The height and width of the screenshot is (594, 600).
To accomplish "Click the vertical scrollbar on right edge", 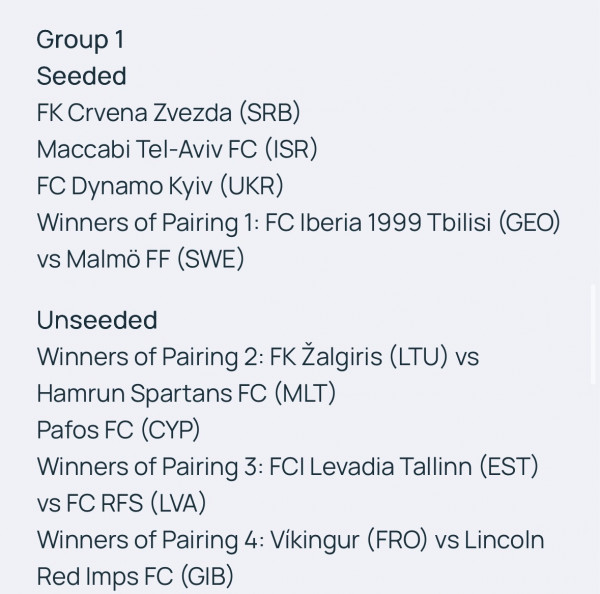I will tap(593, 333).
